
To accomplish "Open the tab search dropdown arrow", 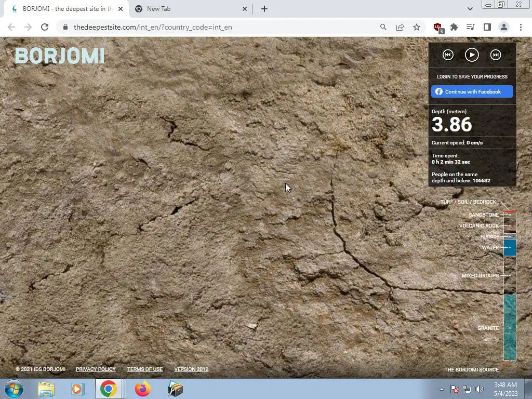I will [470, 9].
